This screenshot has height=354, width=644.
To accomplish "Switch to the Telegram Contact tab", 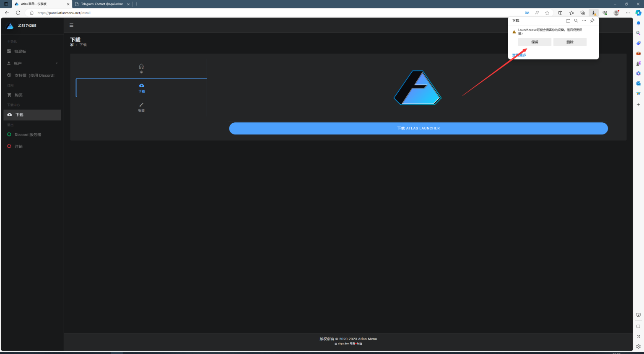I will pos(102,4).
